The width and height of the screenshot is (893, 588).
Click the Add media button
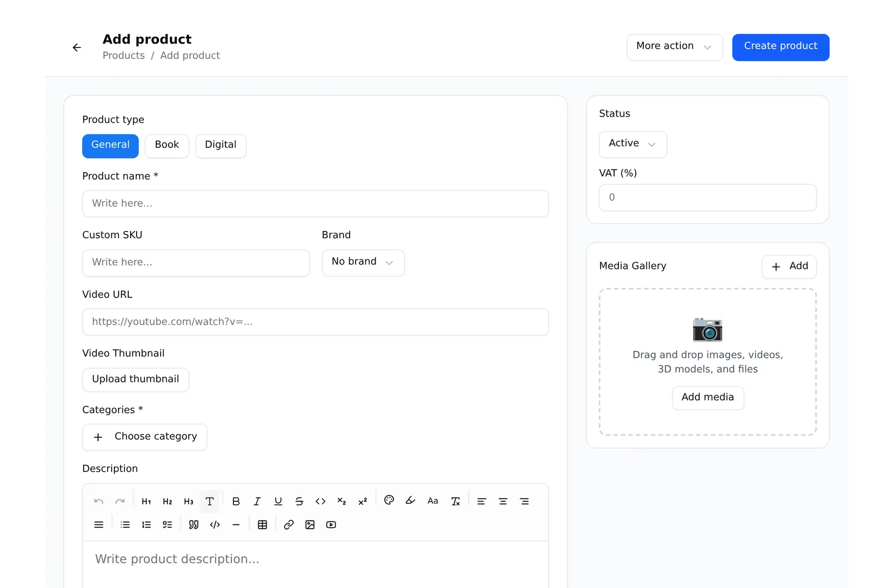tap(708, 398)
